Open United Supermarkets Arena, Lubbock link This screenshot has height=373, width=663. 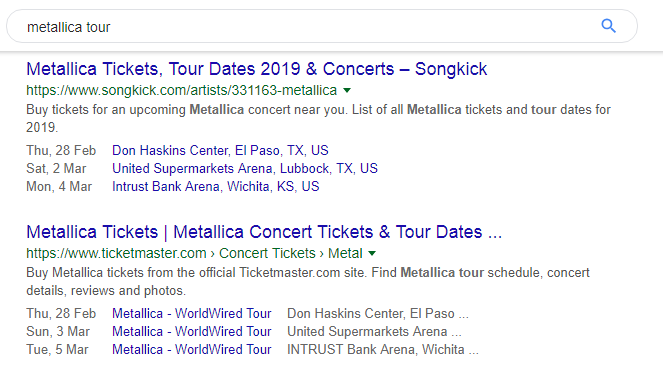pos(245,168)
